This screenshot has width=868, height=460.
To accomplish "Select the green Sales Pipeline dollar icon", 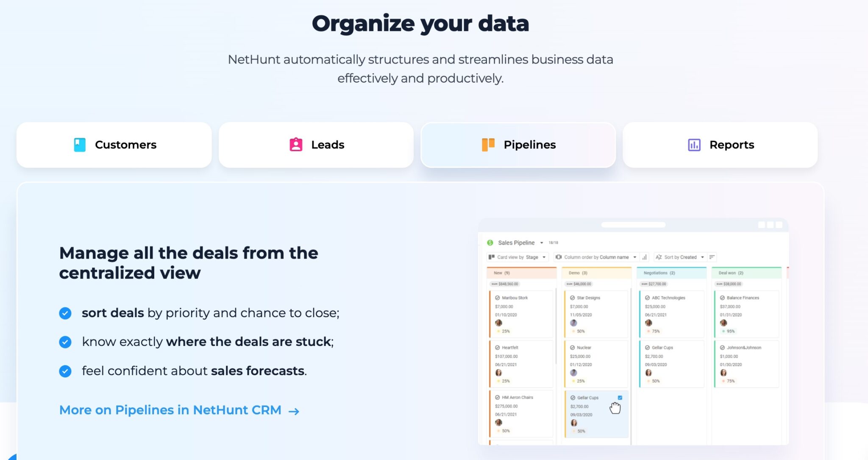I will 490,243.
